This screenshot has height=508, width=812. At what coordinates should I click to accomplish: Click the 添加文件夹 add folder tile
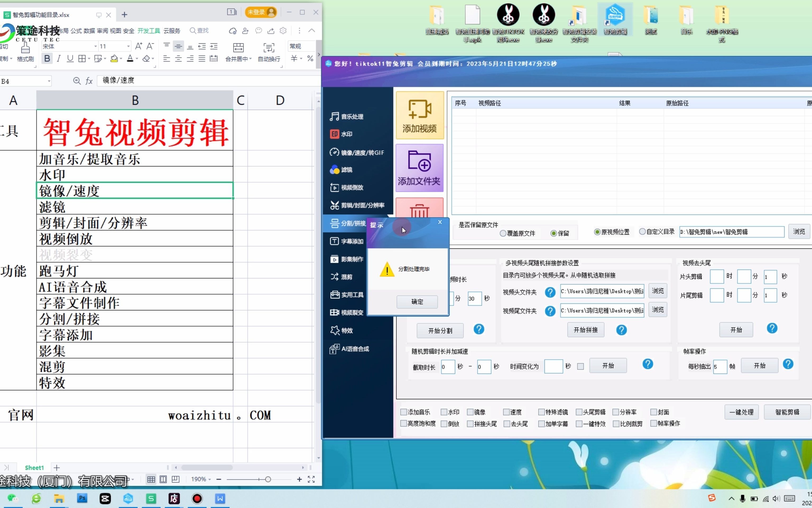419,168
